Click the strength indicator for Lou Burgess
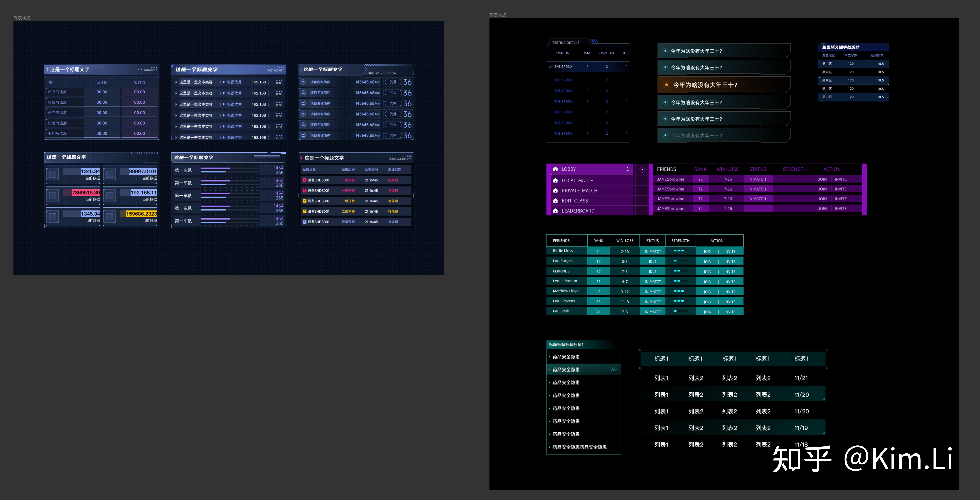This screenshot has width=980, height=500. (681, 261)
